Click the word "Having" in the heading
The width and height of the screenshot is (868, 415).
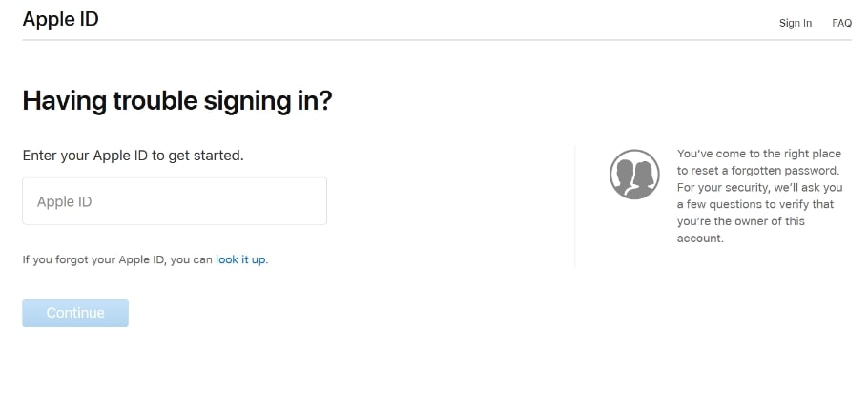coord(61,100)
